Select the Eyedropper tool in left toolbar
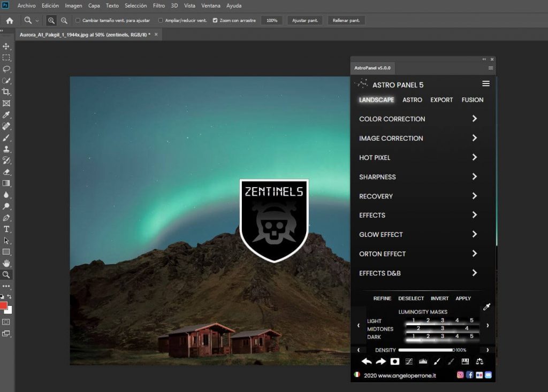548x392 pixels. (6, 114)
